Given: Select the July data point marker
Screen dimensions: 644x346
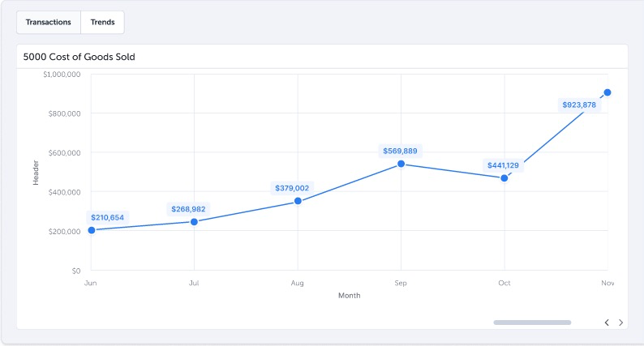Looking at the screenshot, I should pyautogui.click(x=194, y=221).
